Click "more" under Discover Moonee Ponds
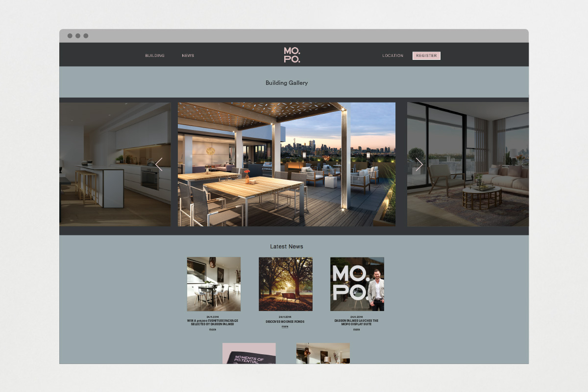Viewport: 588px width, 392px height. coord(285,327)
